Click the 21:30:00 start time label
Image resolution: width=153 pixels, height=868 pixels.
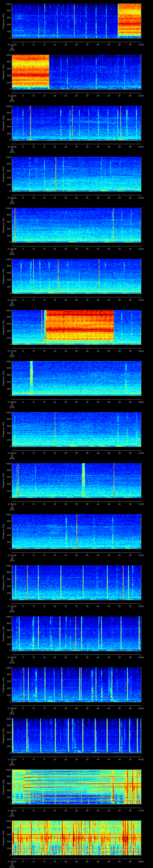coord(12,504)
